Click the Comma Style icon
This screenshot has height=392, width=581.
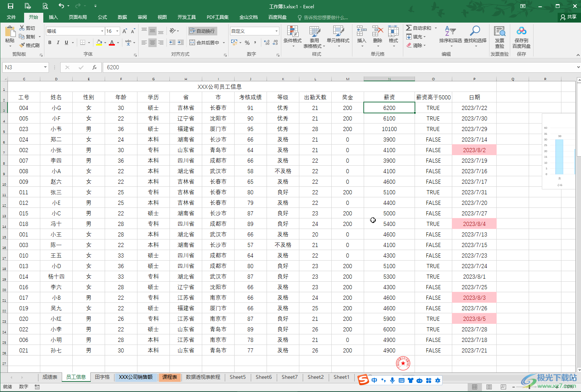click(255, 43)
